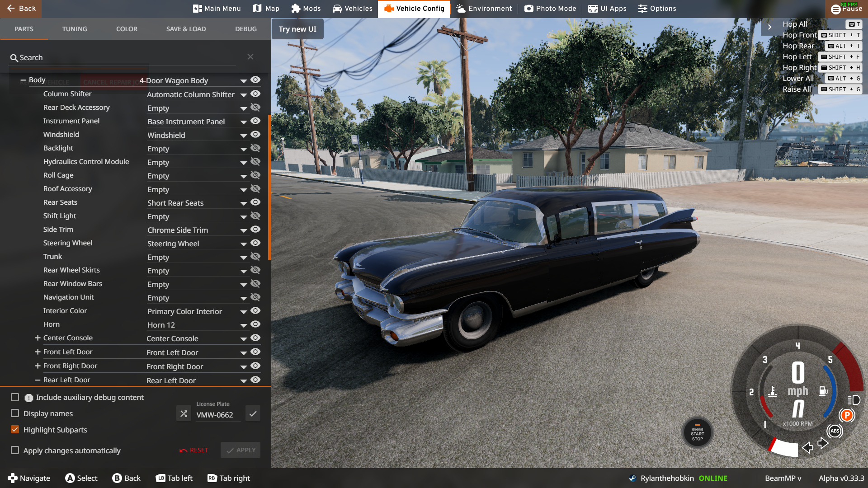Click the headlights indicator icon on gauge
The width and height of the screenshot is (868, 488).
tap(854, 400)
